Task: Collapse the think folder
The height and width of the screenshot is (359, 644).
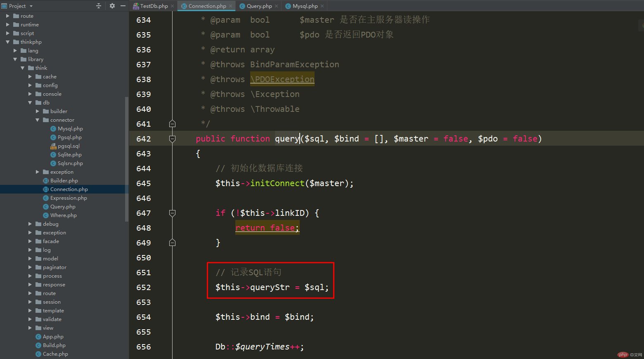Action: [x=22, y=68]
